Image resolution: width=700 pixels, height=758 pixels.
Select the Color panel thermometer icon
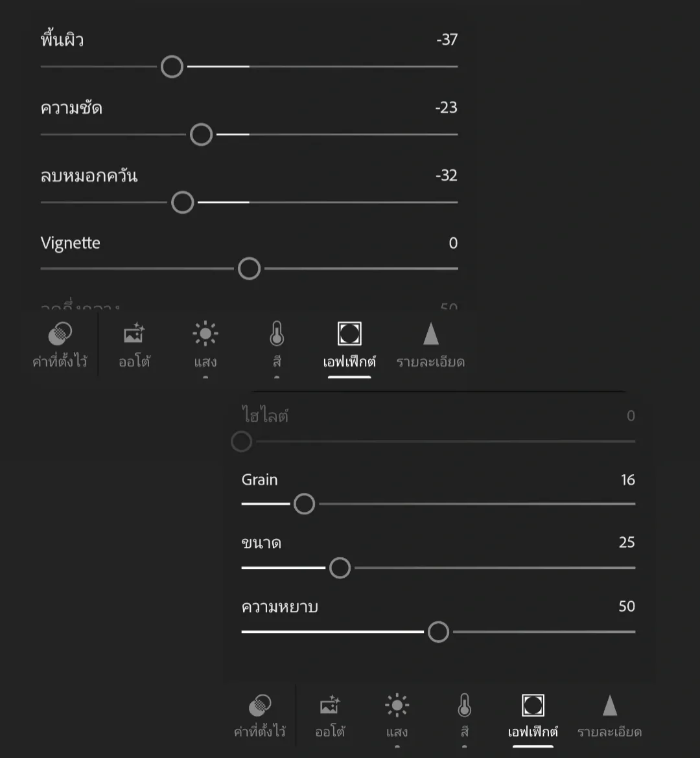[277, 333]
